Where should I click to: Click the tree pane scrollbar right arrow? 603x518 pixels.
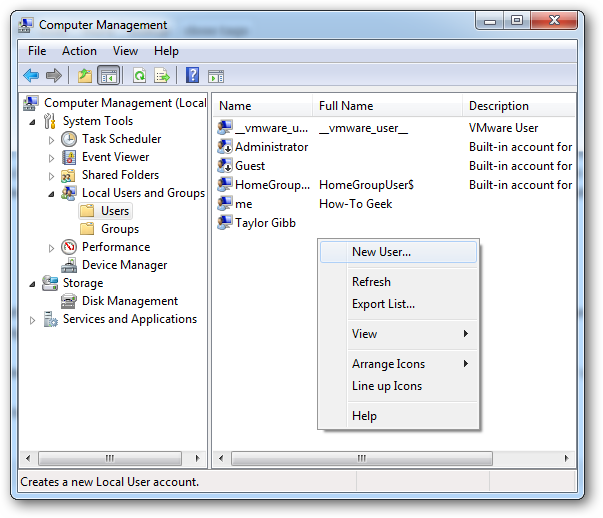(197, 458)
